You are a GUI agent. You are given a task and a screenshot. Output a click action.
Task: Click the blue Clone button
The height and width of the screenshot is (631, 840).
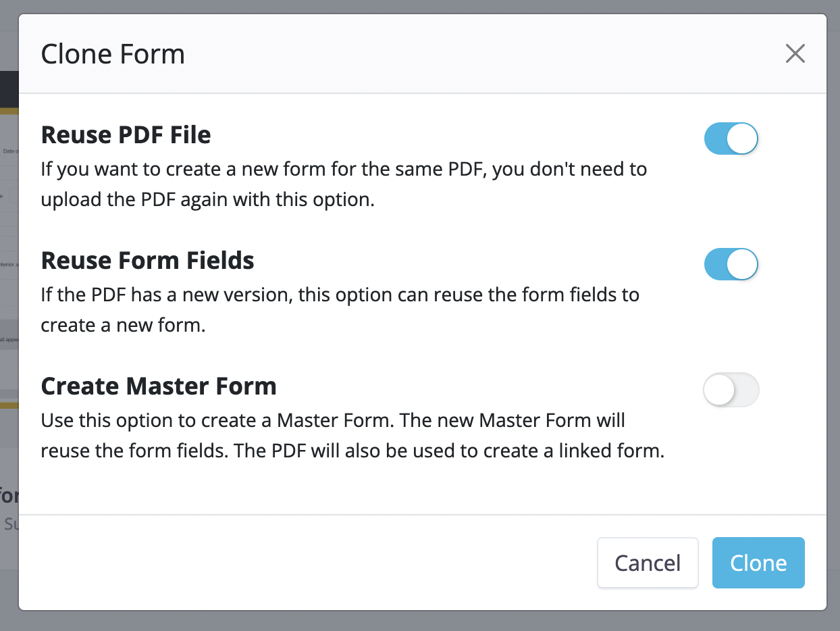[x=758, y=563]
